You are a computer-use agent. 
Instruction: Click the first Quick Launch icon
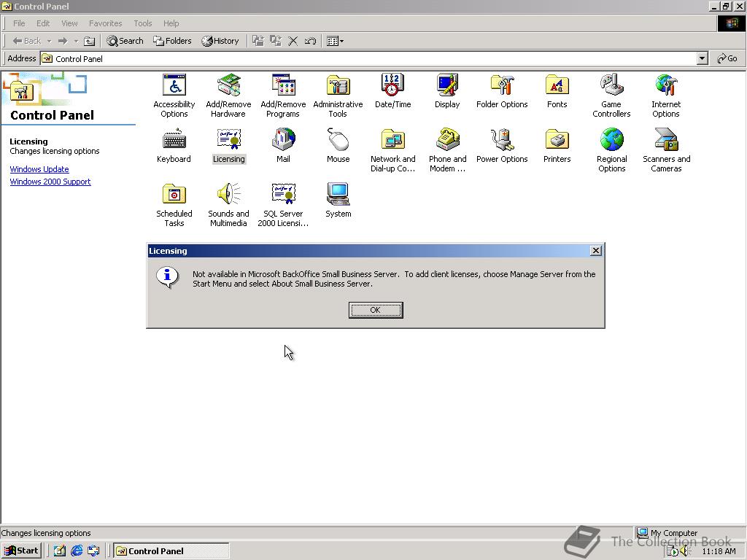60,551
